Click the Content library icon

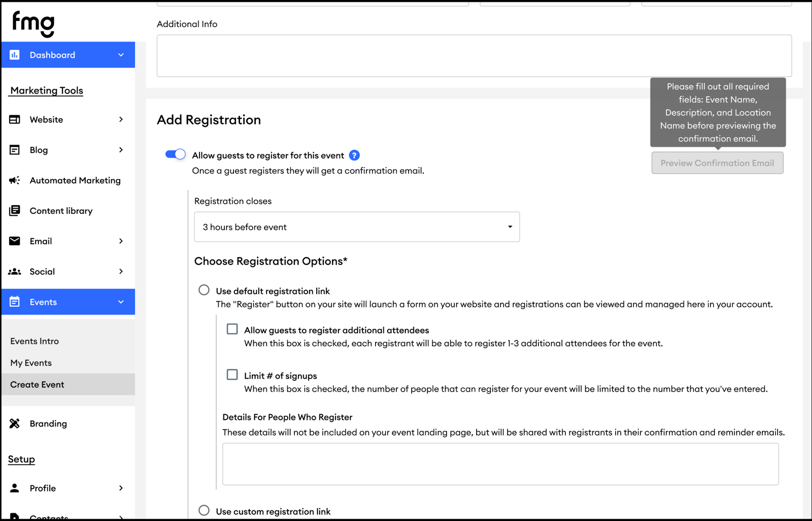pyautogui.click(x=15, y=211)
